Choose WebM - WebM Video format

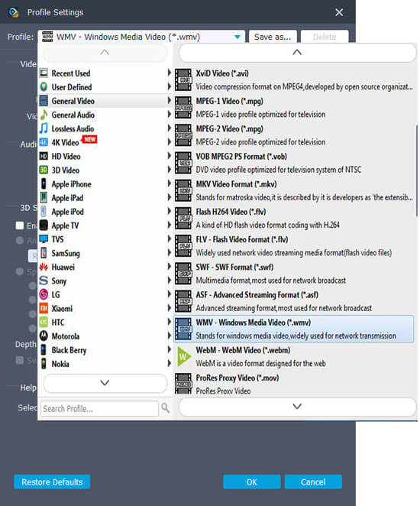pyautogui.click(x=294, y=357)
